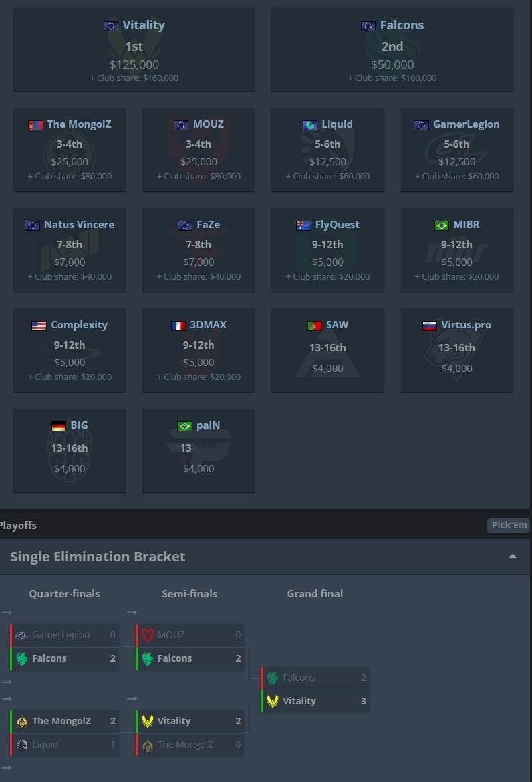The height and width of the screenshot is (782, 532).
Task: Click the EU flag beside FaZe
Action: (x=185, y=225)
